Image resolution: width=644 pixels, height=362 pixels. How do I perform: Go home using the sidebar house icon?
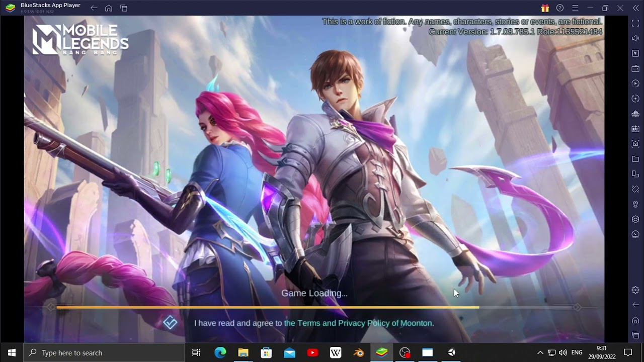635,320
